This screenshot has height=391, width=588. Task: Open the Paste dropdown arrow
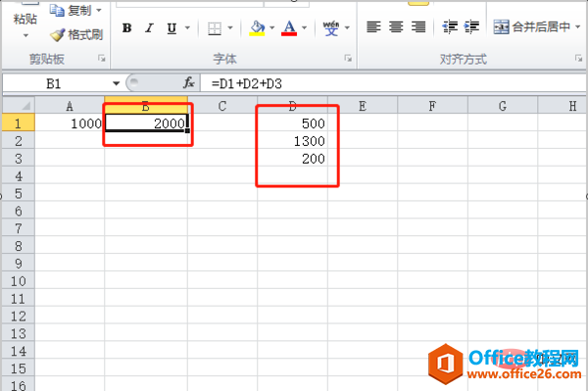click(25, 35)
